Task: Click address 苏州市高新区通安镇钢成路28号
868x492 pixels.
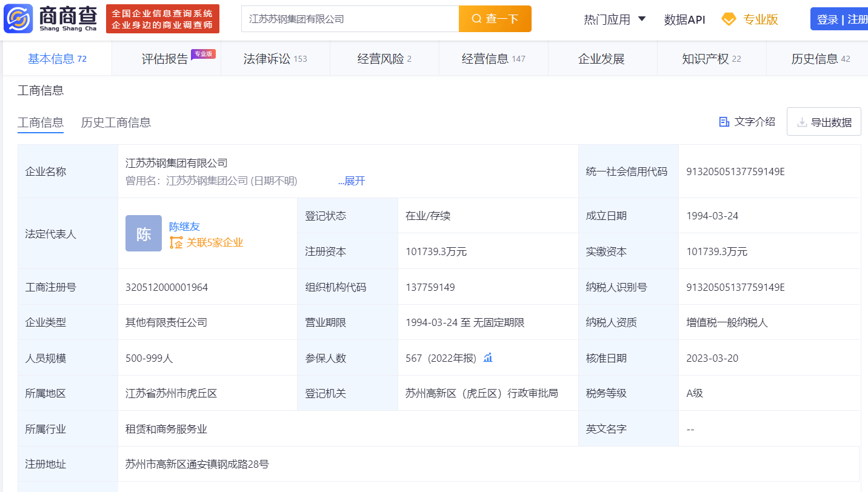Action: click(x=197, y=464)
